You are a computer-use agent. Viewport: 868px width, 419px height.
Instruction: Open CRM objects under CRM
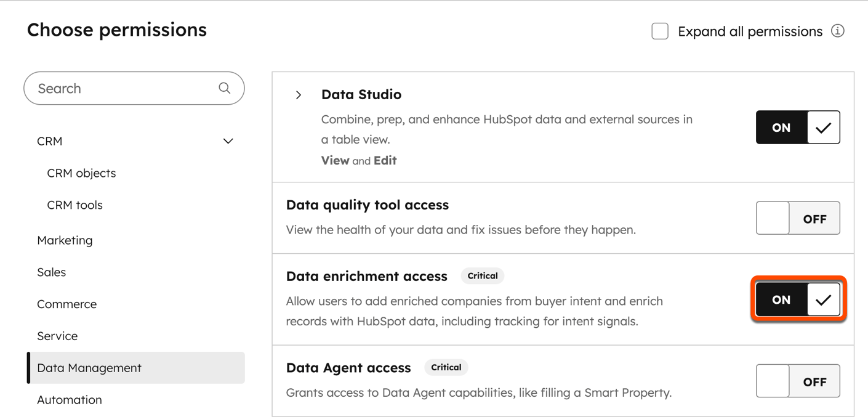(x=81, y=173)
